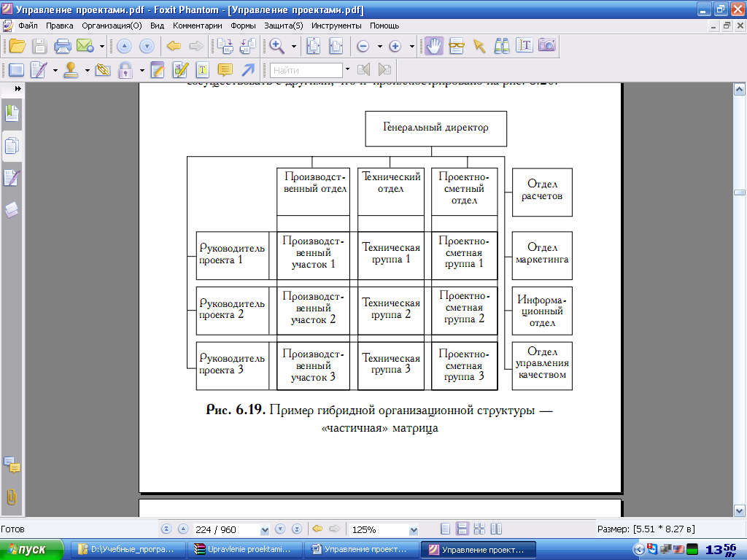Click the notepad with pencil icon
This screenshot has height=560, width=747.
158,71
